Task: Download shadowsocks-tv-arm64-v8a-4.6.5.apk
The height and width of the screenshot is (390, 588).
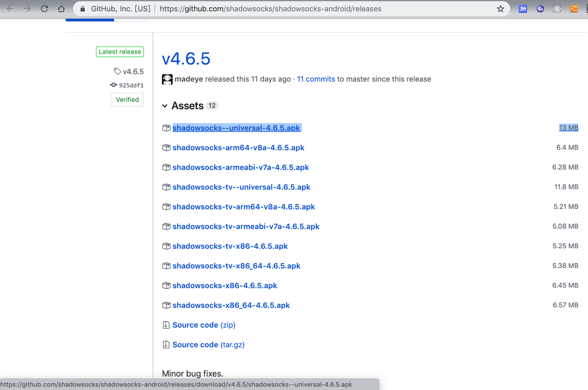Action: (244, 207)
